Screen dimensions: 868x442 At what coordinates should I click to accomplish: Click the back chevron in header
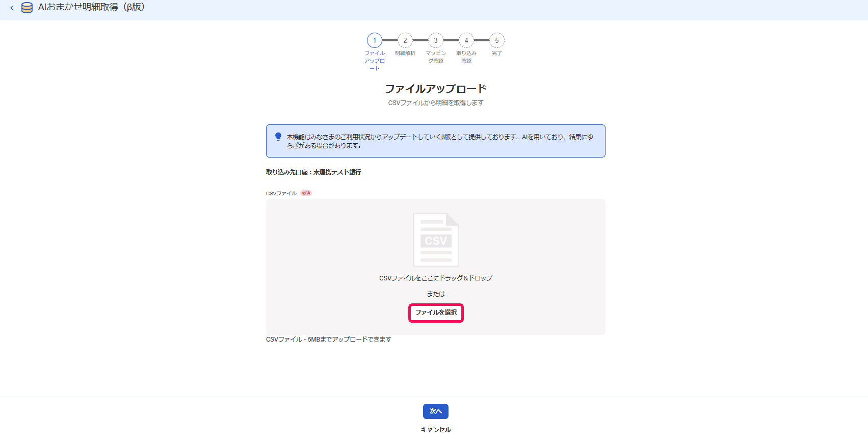[12, 8]
